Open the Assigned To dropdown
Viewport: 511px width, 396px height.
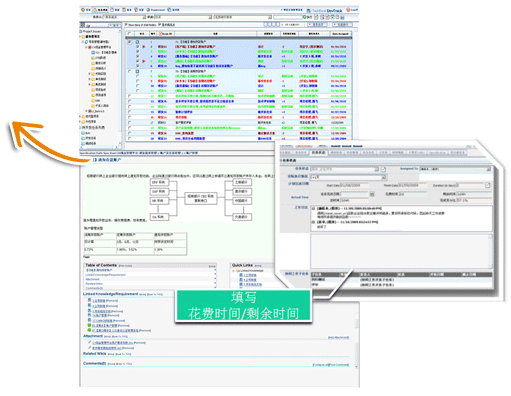click(x=455, y=169)
